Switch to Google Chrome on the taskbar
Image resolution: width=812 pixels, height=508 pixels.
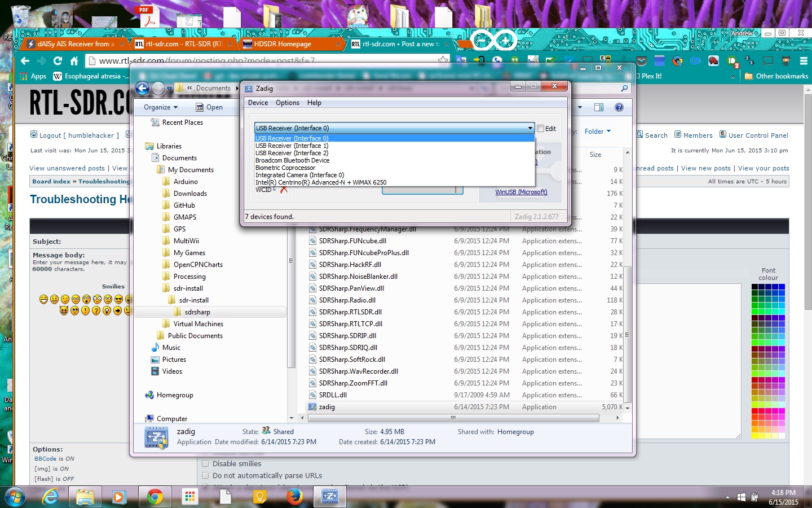click(x=155, y=497)
